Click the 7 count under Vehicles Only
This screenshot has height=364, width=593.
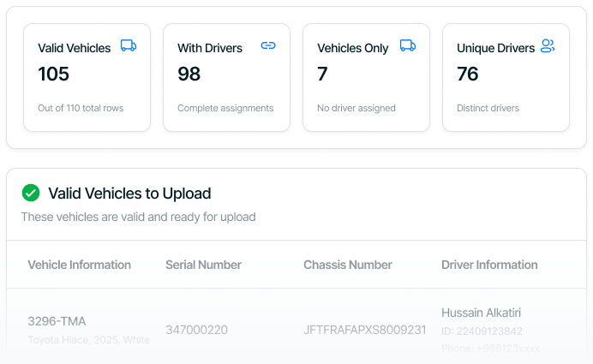[x=322, y=75]
